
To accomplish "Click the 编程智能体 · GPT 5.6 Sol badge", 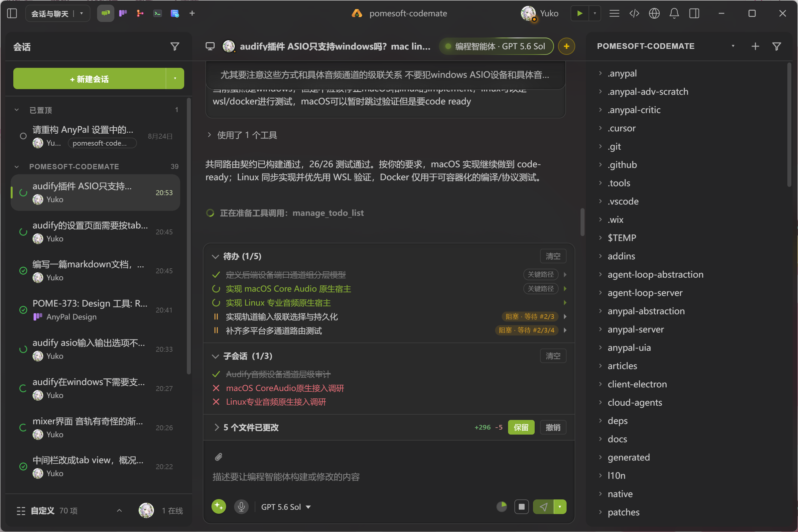I will click(496, 46).
